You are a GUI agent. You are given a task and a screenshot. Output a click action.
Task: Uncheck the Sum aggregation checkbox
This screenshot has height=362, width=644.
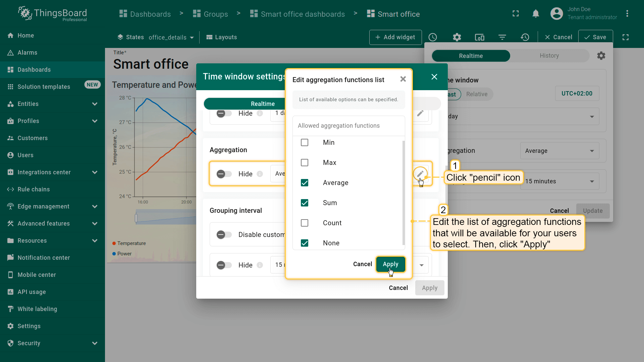(x=305, y=203)
